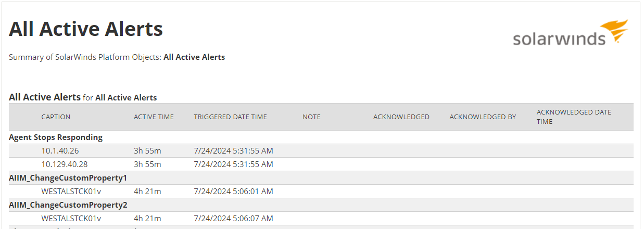
Task: Open WESTALSTCK01v under AIIM_ChangeCustomProperty2
Action: pos(71,219)
